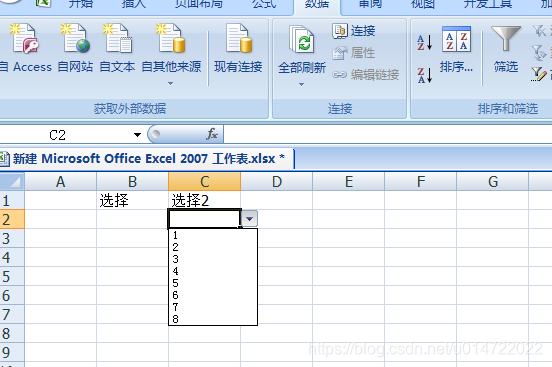The width and height of the screenshot is (552, 367).
Task: Select row 3 header
Action: click(12, 238)
